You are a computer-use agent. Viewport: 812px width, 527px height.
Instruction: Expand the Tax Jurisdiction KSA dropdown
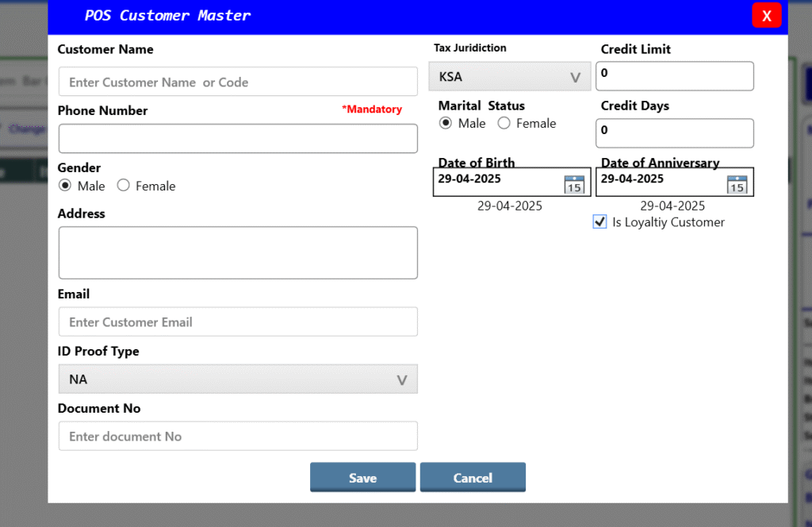pyautogui.click(x=510, y=77)
